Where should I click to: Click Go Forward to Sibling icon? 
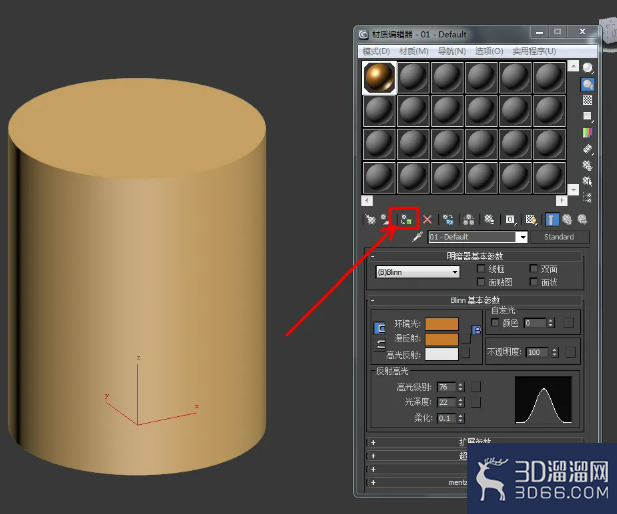pos(582,219)
